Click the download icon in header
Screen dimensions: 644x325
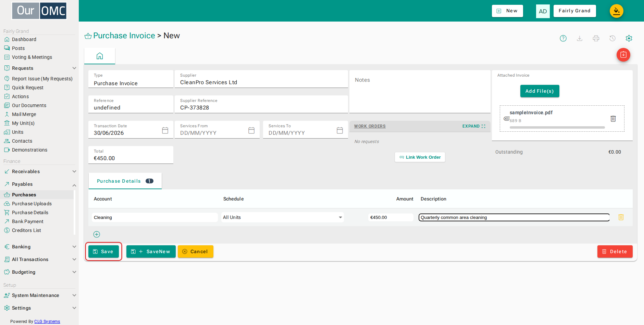[580, 38]
